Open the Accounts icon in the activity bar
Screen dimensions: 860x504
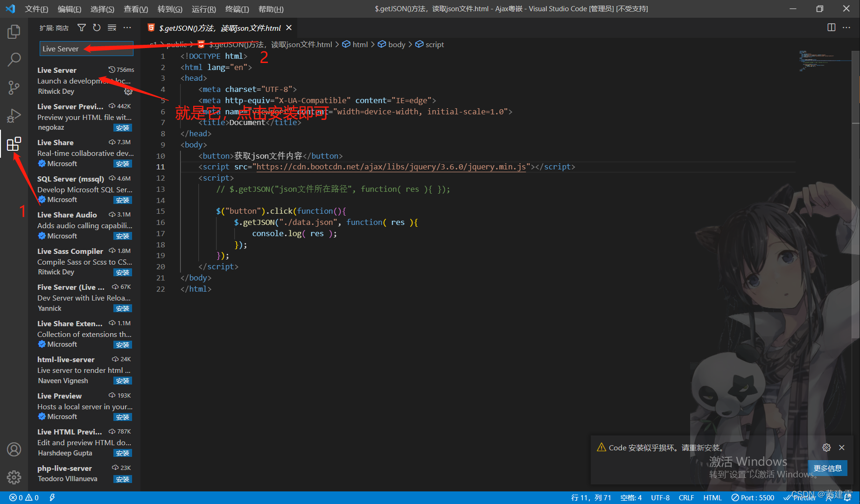pos(14,449)
